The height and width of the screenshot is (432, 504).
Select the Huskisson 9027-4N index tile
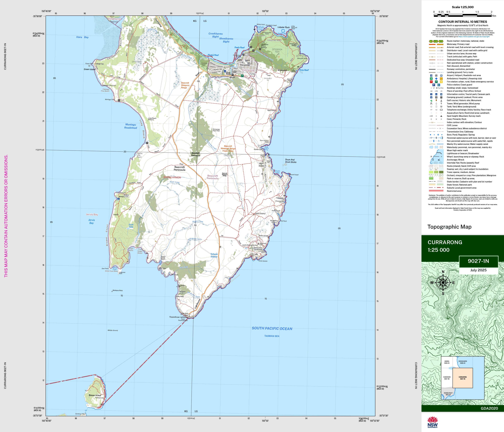coord(447,378)
